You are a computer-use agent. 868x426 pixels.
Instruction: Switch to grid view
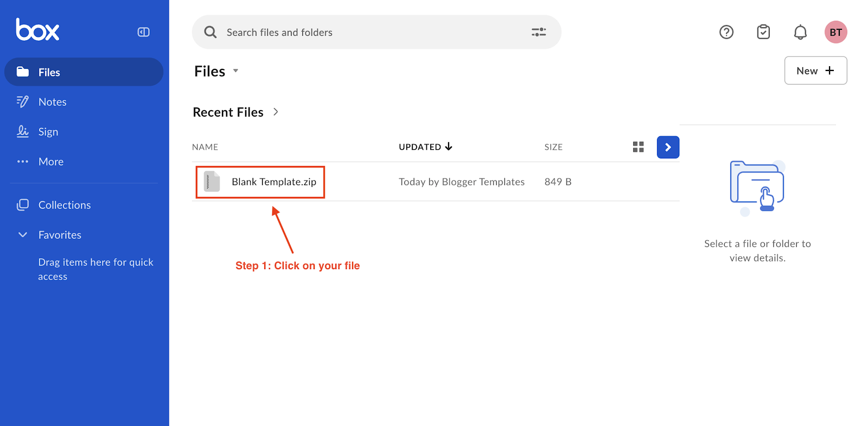pyautogui.click(x=639, y=147)
